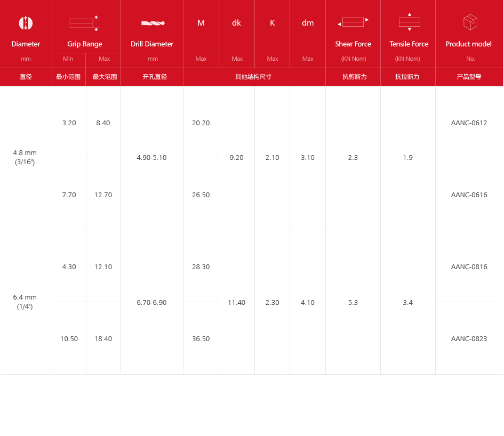Image resolution: width=504 pixels, height=436 pixels.
Task: Click the 36.50 M max value
Action: coord(201,338)
